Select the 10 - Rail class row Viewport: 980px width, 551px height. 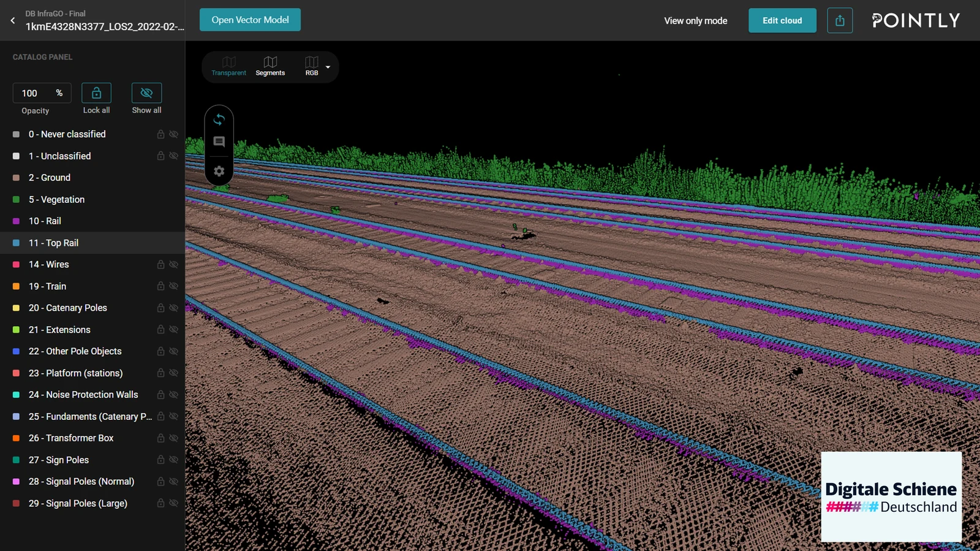pyautogui.click(x=92, y=221)
